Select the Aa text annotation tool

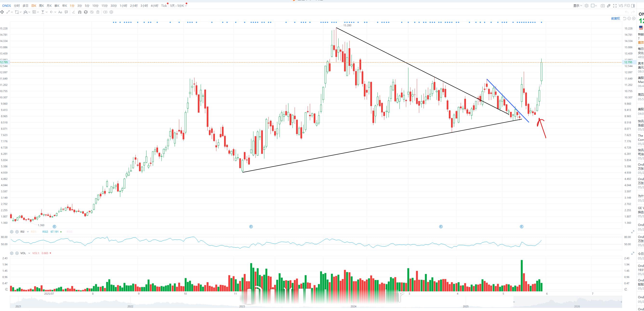point(60,12)
